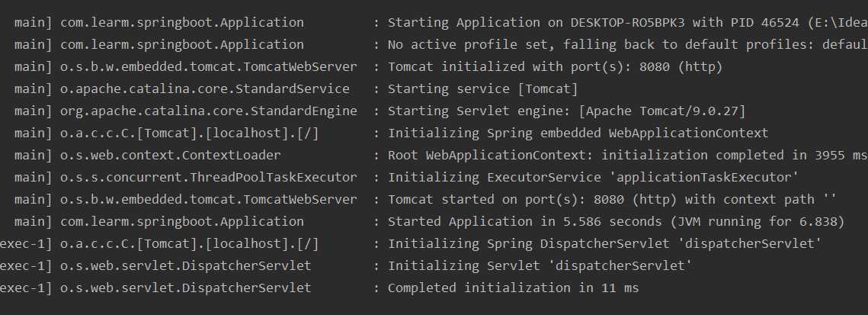
Task: Click the o.s.web.context.ContextLoader logger name
Action: [x=171, y=156]
